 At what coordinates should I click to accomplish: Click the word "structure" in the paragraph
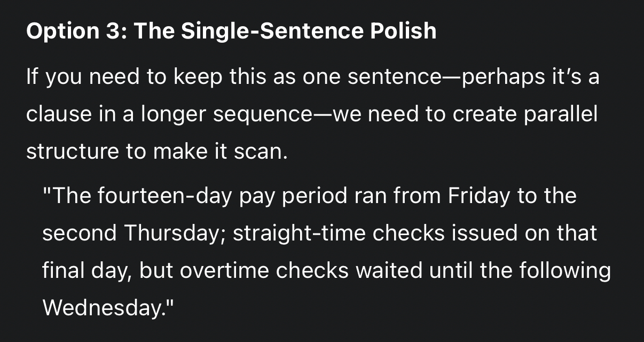pos(72,152)
